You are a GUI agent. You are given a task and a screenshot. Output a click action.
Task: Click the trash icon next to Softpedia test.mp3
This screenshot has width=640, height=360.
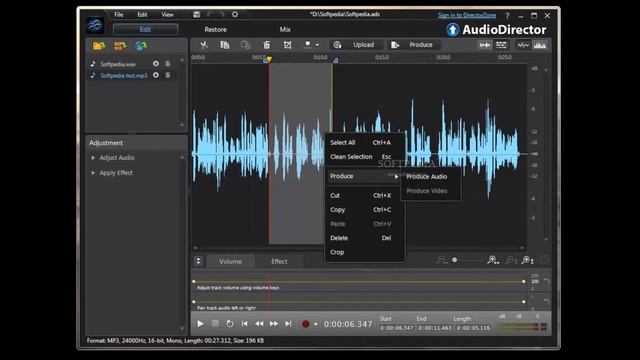pos(168,75)
